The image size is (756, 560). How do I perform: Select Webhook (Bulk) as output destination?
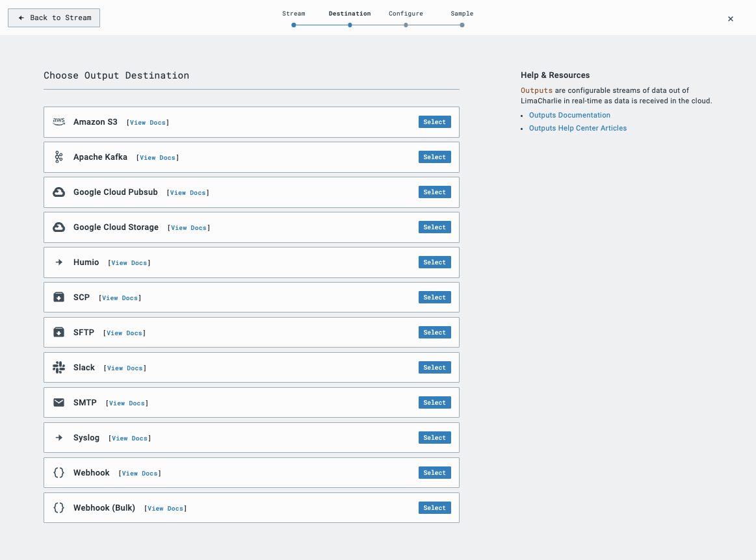(x=434, y=508)
